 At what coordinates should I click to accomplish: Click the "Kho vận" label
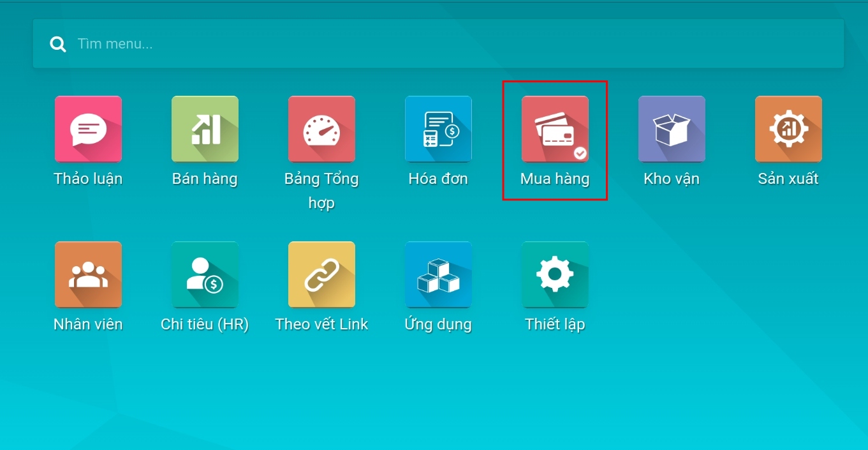(x=672, y=179)
